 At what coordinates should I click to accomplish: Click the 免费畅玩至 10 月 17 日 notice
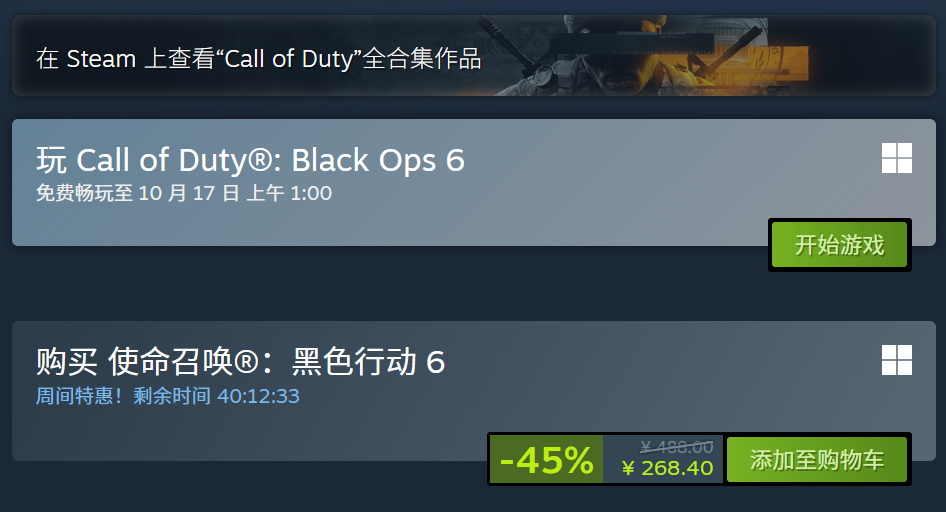coord(138,193)
